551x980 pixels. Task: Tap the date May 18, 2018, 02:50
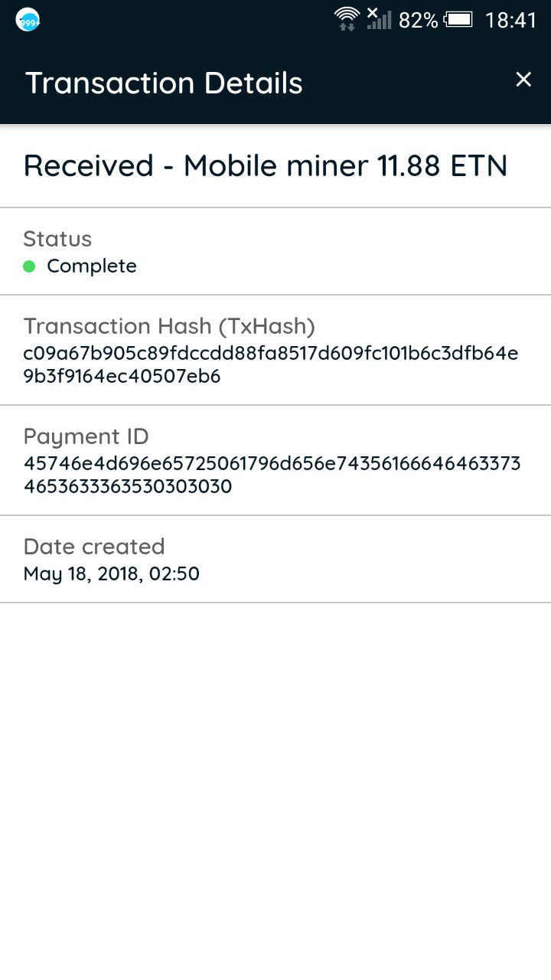[112, 574]
